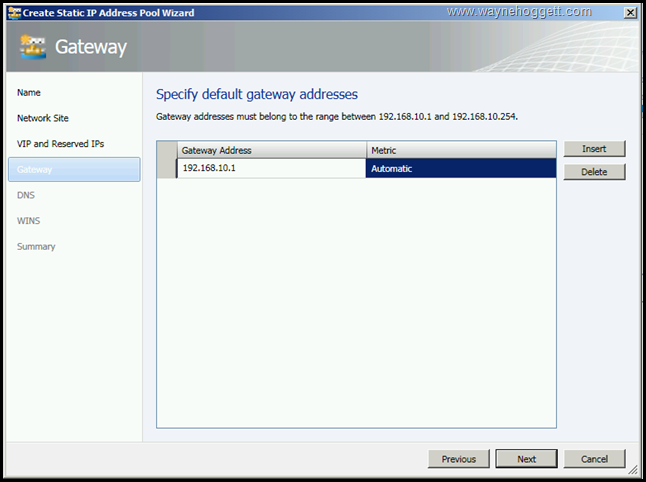Click the wizard icon in title bar

pos(14,13)
